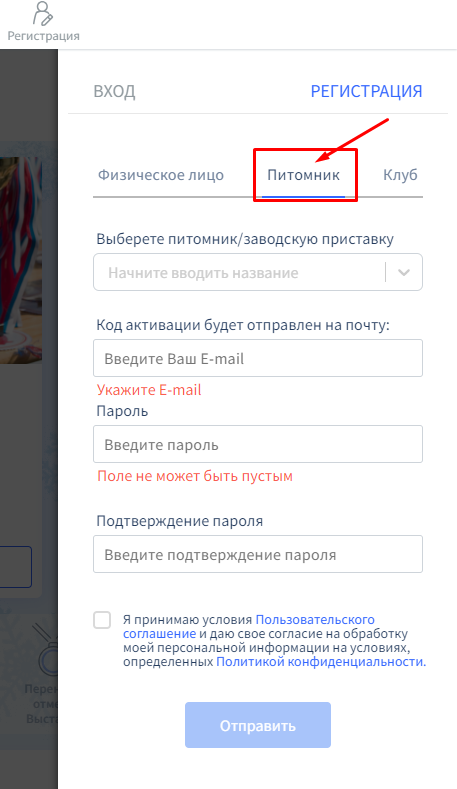Switch to the ВХОД tab
This screenshot has height=789, width=457.
coord(114,92)
